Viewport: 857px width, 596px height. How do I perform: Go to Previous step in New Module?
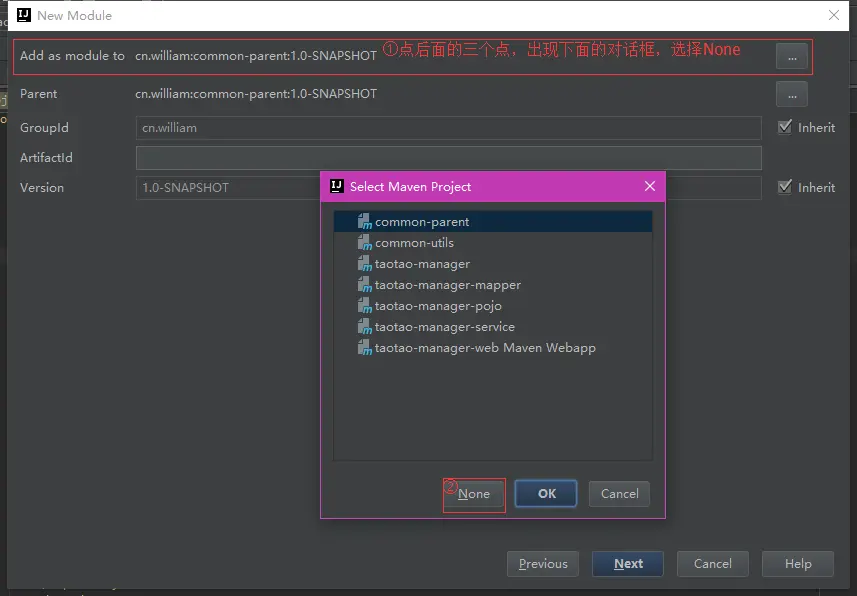pyautogui.click(x=543, y=564)
